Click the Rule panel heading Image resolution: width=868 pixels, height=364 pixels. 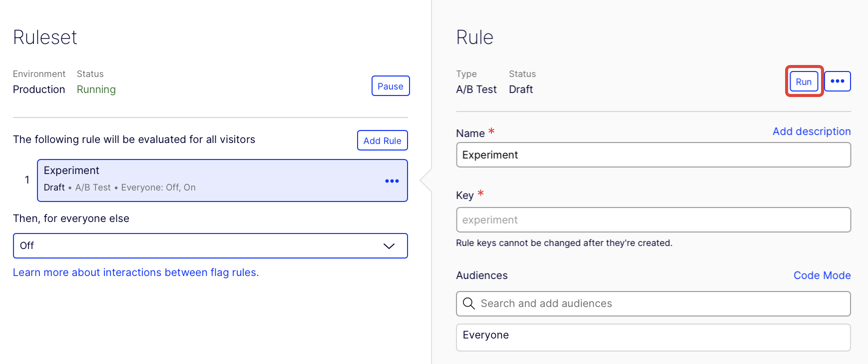point(475,37)
